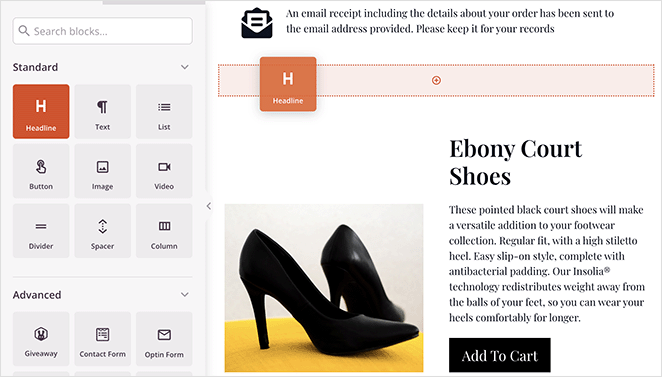Click the plus icon in drop zone
Image resolution: width=662 pixels, height=377 pixels.
[x=436, y=80]
